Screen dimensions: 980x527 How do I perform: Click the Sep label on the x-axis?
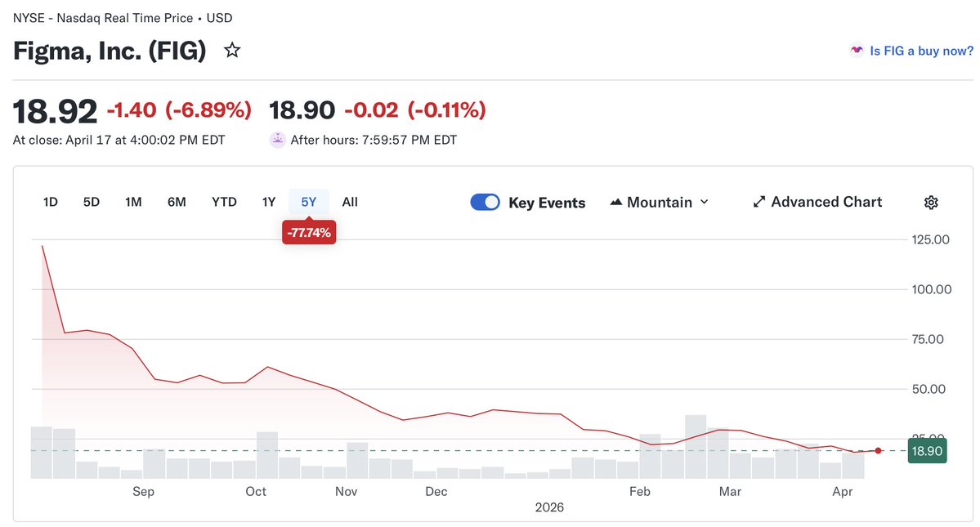coord(143,491)
